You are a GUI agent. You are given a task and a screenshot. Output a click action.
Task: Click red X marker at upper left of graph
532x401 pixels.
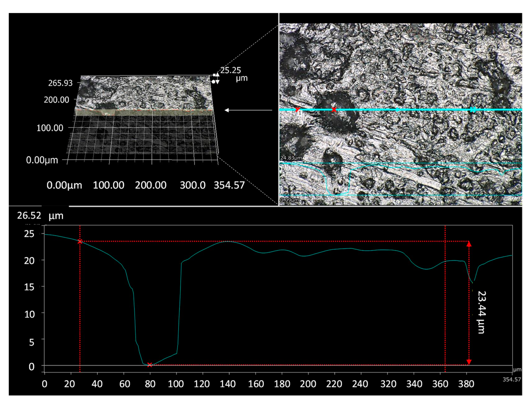(80, 241)
